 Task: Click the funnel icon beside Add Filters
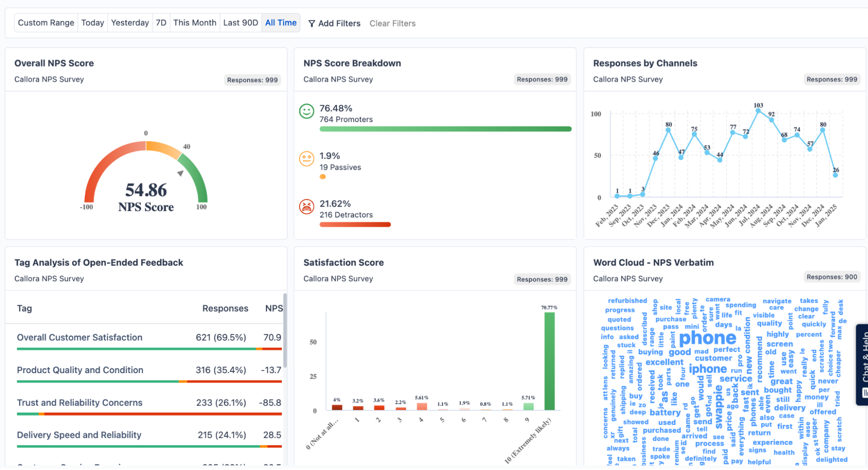click(312, 23)
